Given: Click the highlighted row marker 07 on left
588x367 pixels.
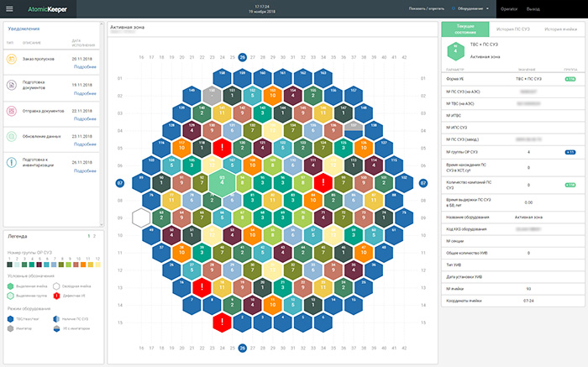Looking at the screenshot, I should [x=119, y=182].
